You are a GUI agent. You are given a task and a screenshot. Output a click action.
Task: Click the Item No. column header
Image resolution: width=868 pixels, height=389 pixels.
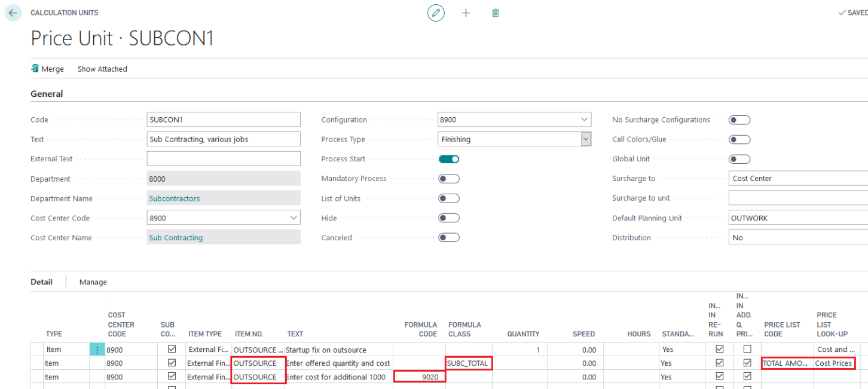pyautogui.click(x=248, y=334)
